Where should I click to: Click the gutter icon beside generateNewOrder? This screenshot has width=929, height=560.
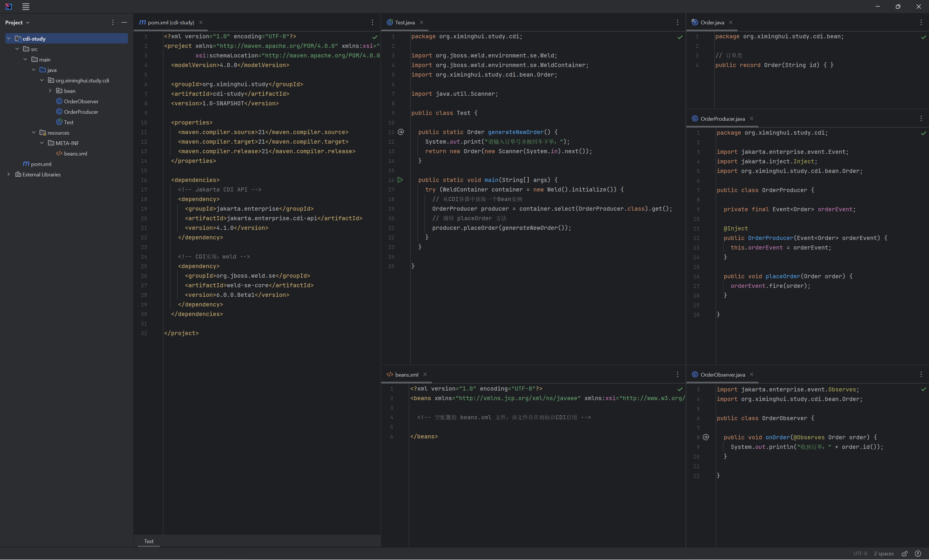click(x=401, y=132)
